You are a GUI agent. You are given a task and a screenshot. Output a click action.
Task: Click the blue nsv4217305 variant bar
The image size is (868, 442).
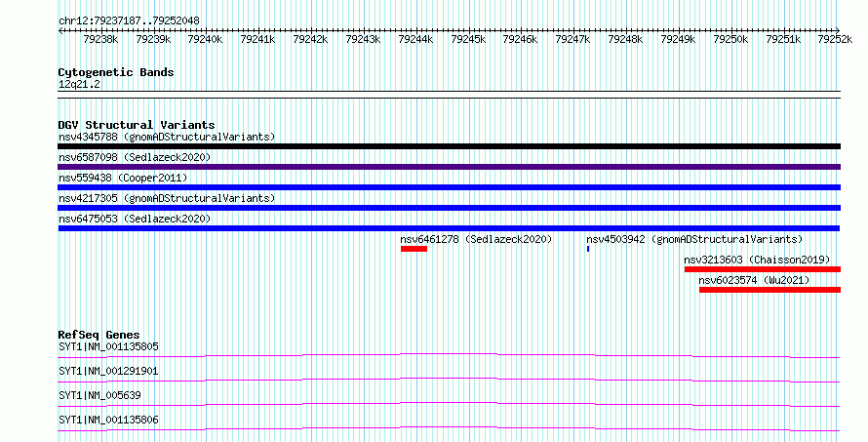(449, 208)
